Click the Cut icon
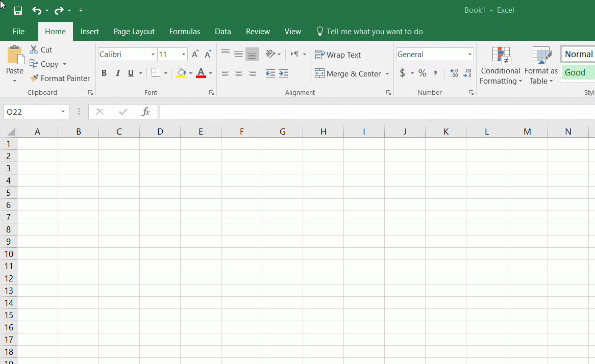The height and width of the screenshot is (364, 595). (35, 49)
